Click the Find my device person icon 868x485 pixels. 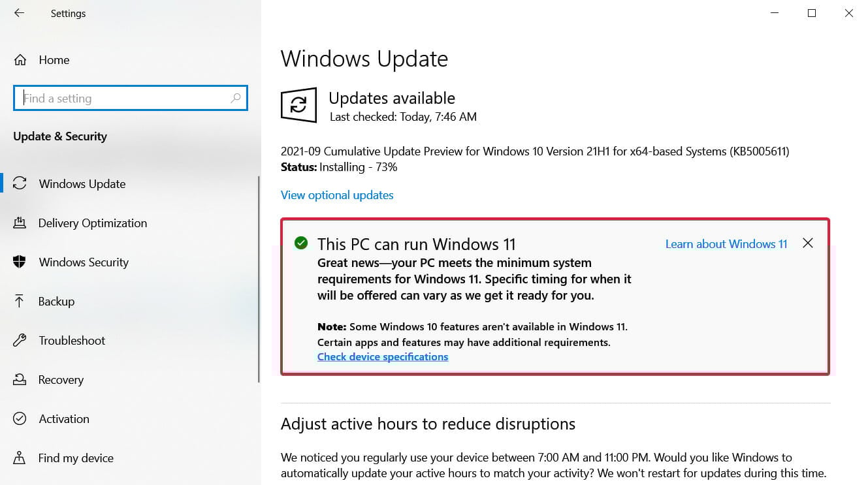pyautogui.click(x=20, y=458)
